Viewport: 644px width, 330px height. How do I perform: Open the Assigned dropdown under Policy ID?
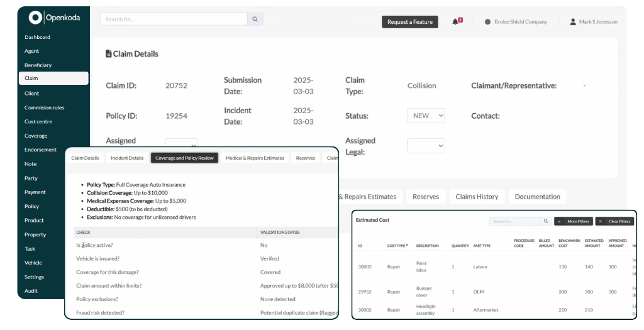click(x=182, y=143)
